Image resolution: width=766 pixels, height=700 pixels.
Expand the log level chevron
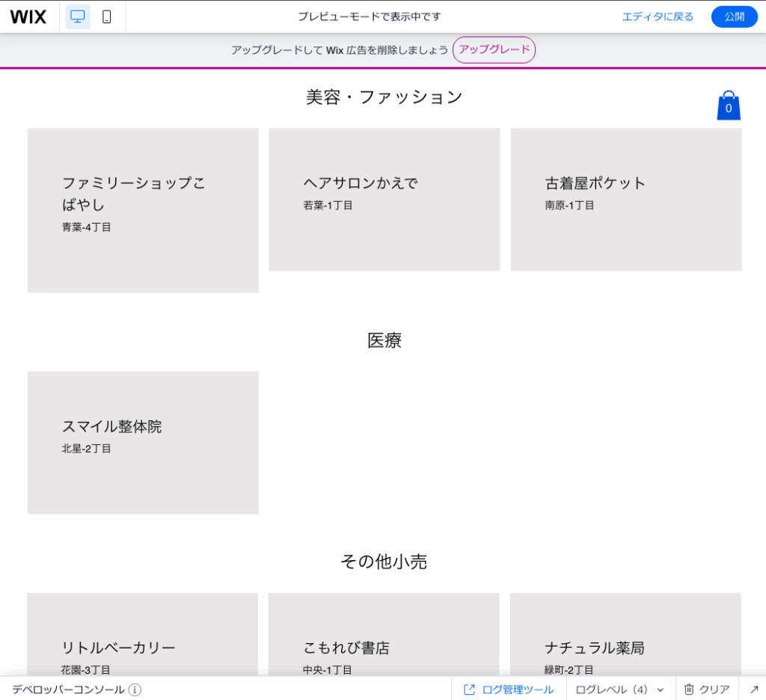(x=660, y=689)
